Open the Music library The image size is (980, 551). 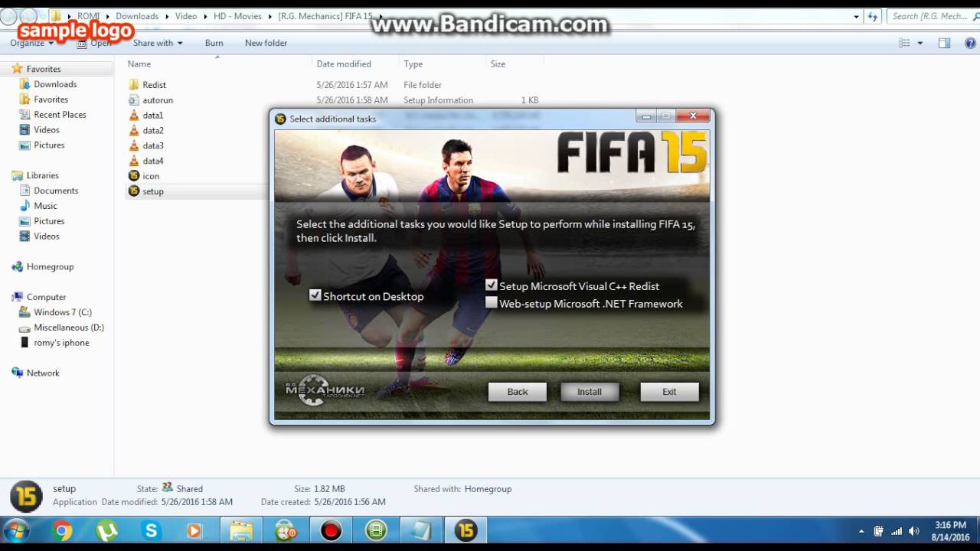click(45, 206)
